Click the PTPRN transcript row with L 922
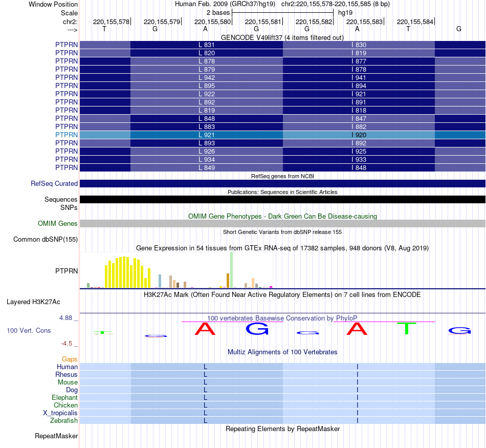 [x=282, y=94]
